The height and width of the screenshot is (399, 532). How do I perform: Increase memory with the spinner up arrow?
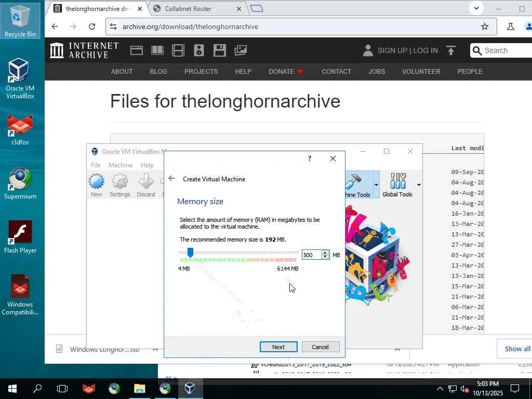pos(325,252)
